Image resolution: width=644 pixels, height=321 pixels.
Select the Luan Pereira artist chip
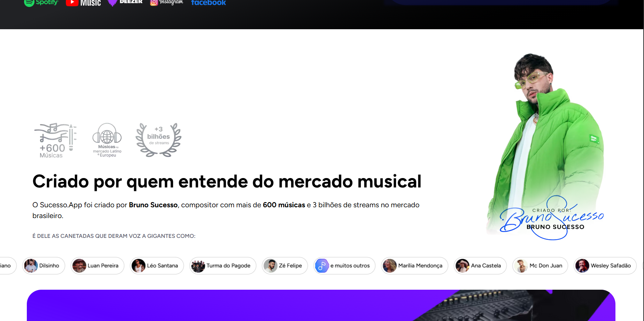click(x=97, y=266)
